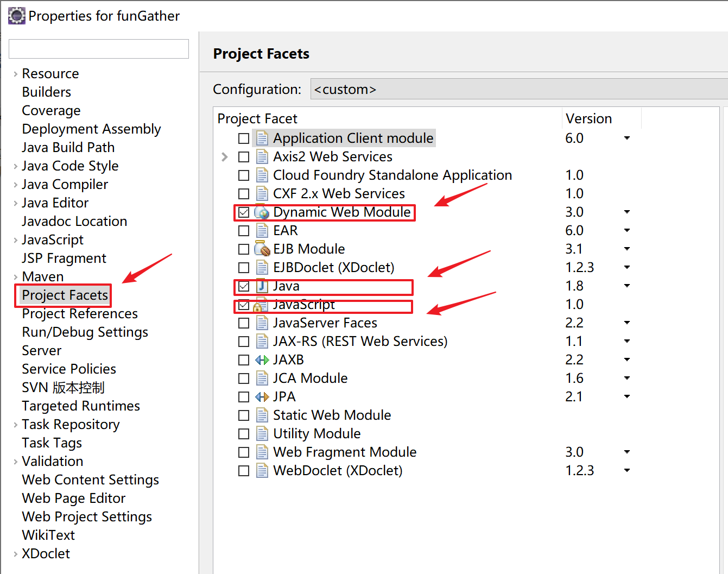Click the EAR facet icon
This screenshot has width=728, height=574.
(x=262, y=231)
